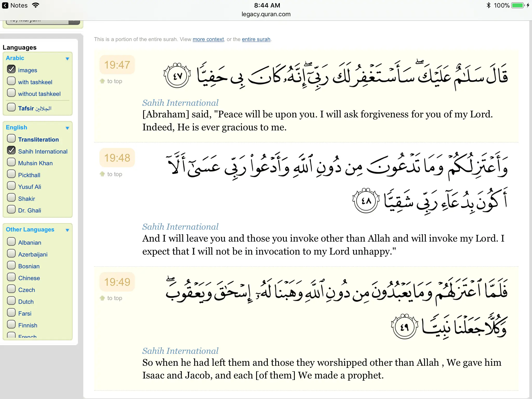Click the verse 49 ornamental end marker

click(404, 327)
